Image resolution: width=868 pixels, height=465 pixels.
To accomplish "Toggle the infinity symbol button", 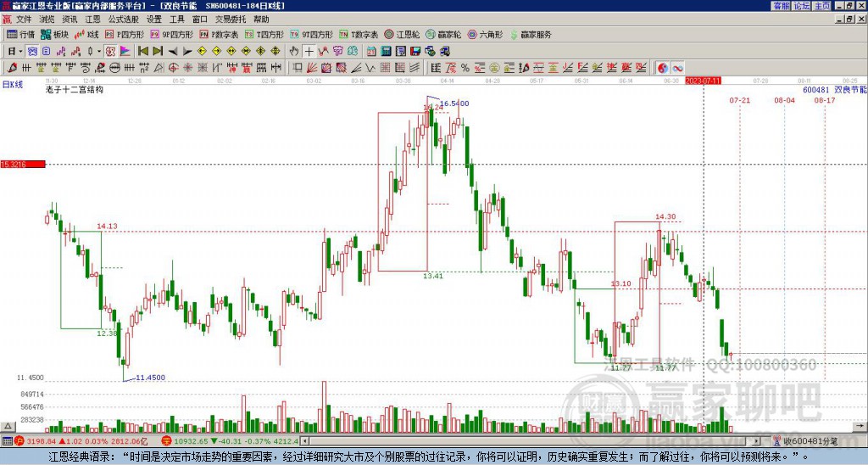I will pyautogui.click(x=677, y=68).
